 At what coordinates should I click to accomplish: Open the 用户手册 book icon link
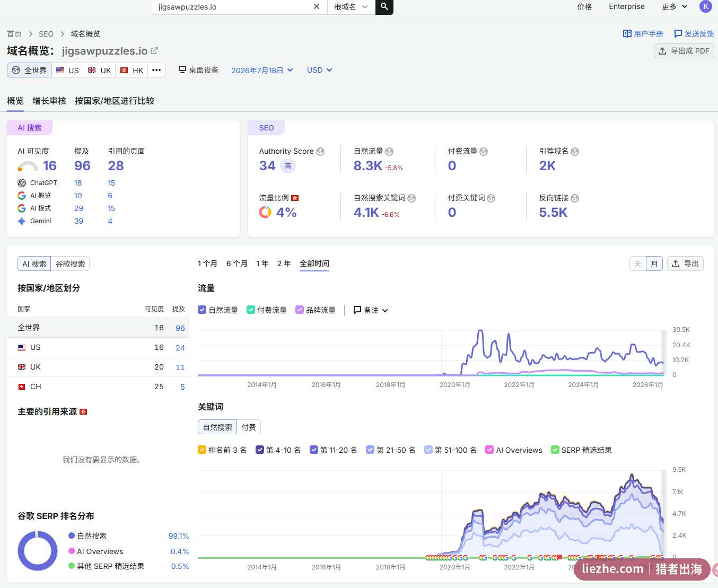(643, 34)
